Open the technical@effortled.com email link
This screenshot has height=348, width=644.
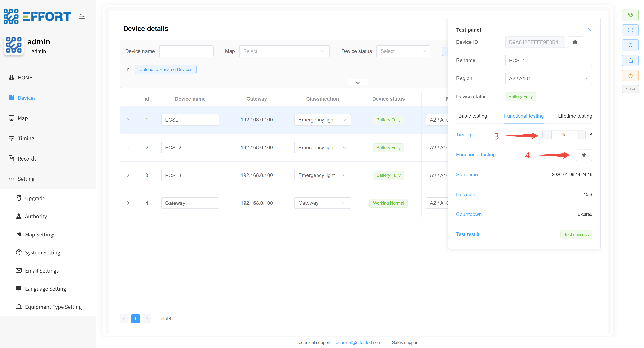point(357,342)
